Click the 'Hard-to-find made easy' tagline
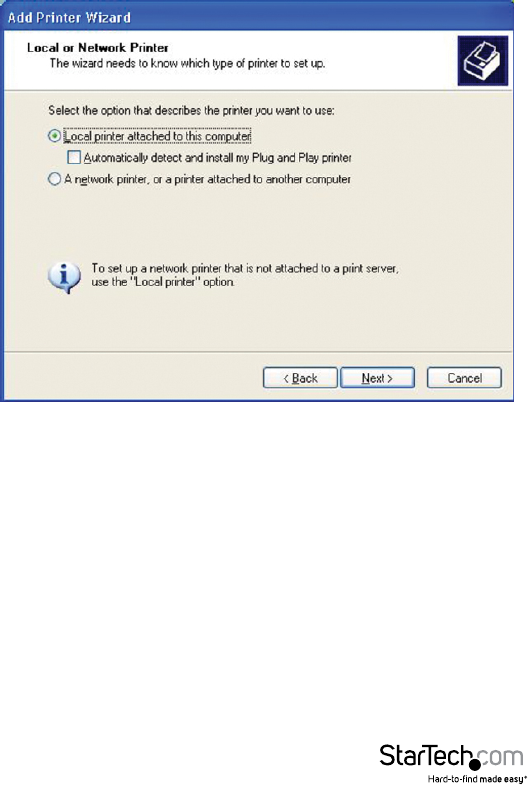Screen dimensions: 528x785 pyautogui.click(x=476, y=779)
